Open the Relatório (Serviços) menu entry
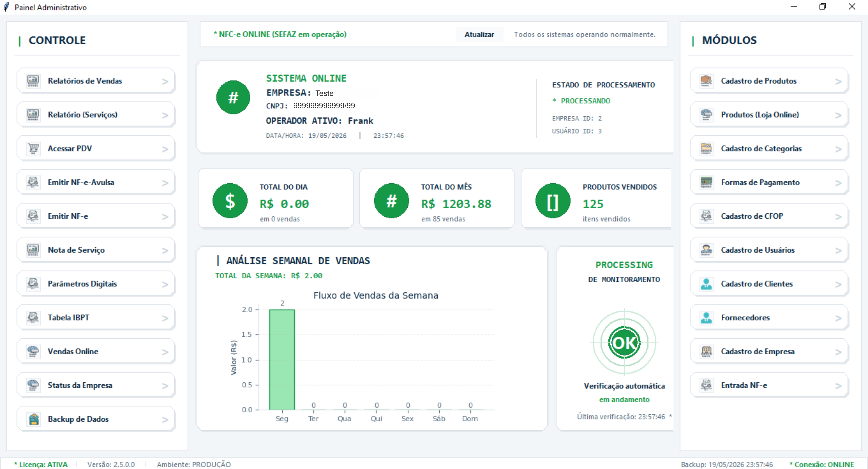The image size is (868, 469). coord(96,115)
